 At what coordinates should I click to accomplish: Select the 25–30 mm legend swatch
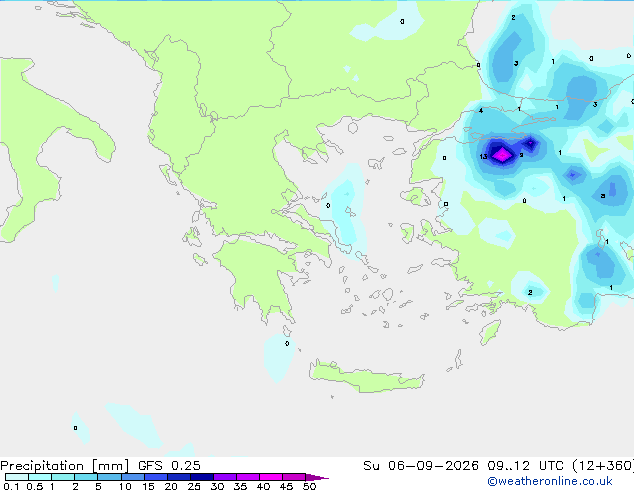click(201, 477)
